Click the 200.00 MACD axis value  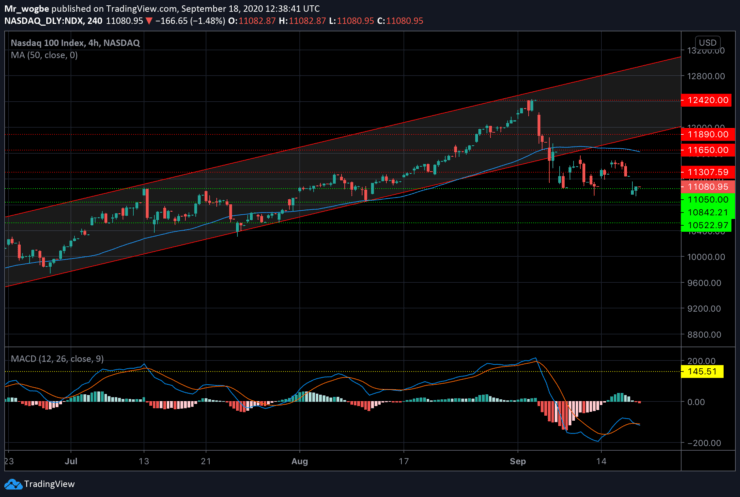pos(702,361)
